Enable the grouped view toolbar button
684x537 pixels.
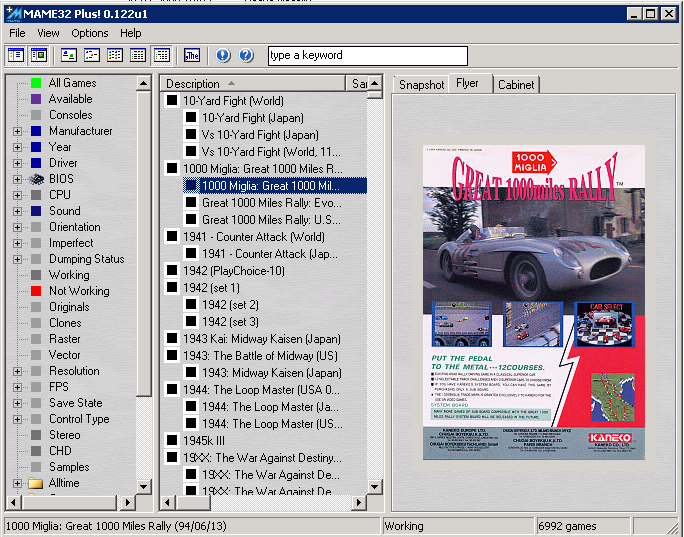click(161, 55)
